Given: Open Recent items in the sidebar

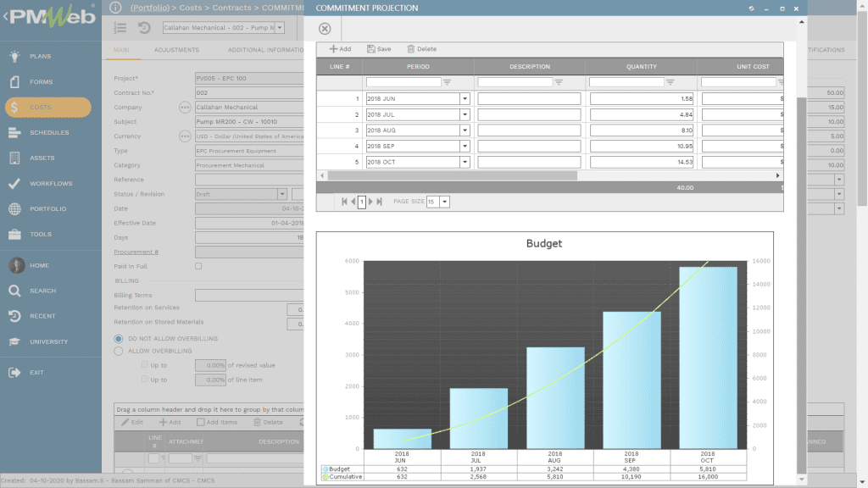Looking at the screenshot, I should 42,317.
